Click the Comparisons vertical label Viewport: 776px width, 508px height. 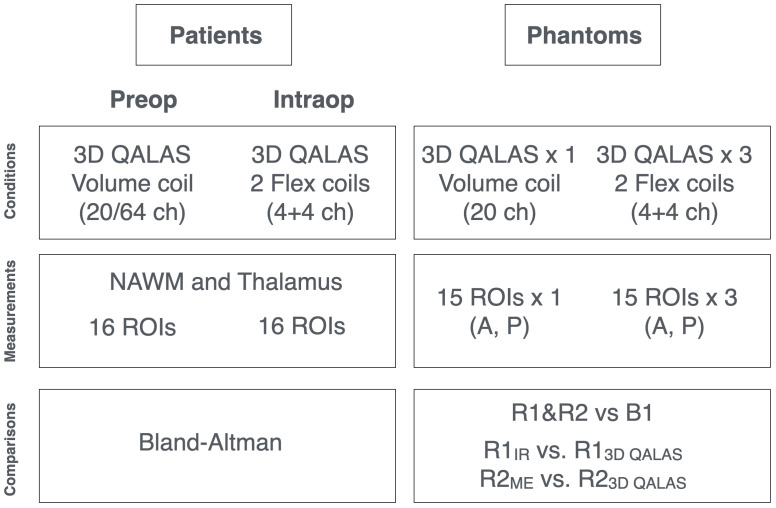coord(10,449)
